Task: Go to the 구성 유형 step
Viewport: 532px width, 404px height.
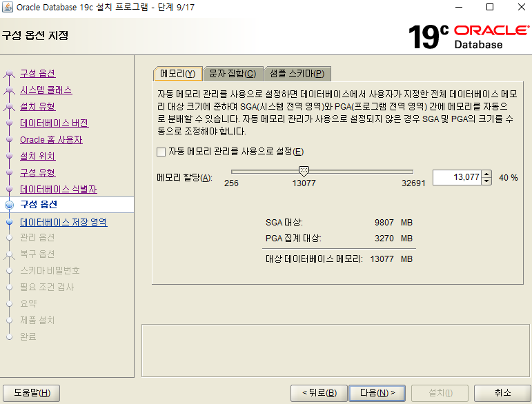Action: [38, 172]
